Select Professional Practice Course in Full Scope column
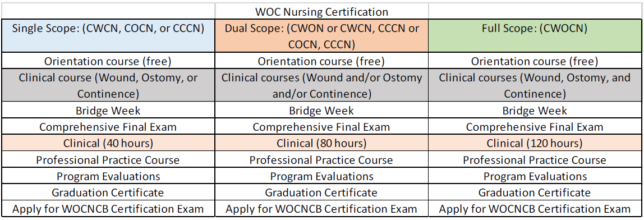The image size is (644, 220). (536, 159)
